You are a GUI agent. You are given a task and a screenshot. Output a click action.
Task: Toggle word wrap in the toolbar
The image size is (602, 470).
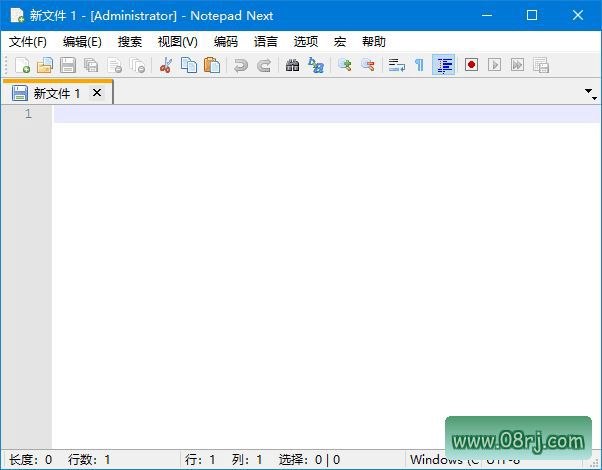pos(396,65)
